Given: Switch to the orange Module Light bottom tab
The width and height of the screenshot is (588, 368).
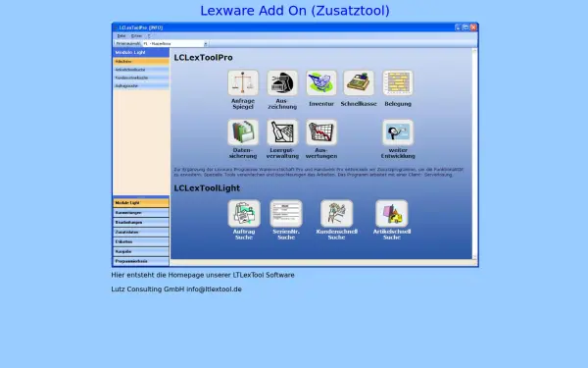Looking at the screenshot, I should pyautogui.click(x=141, y=203).
